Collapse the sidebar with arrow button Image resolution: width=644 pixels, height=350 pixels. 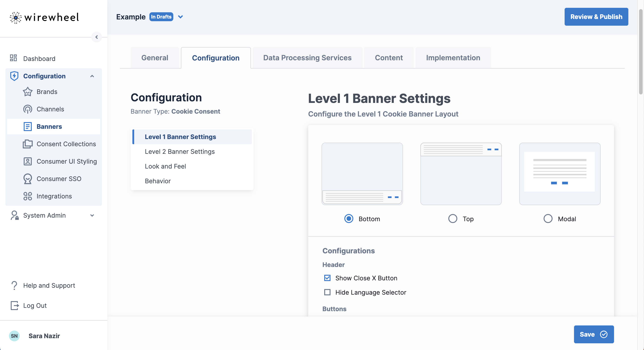[x=97, y=37]
